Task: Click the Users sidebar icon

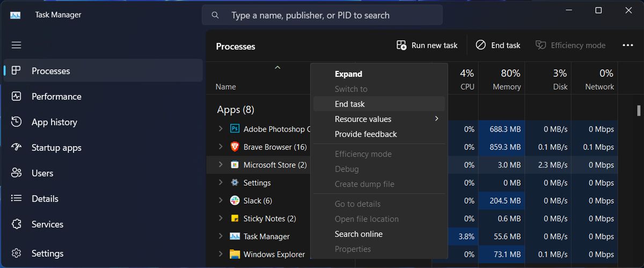Action: click(x=16, y=173)
